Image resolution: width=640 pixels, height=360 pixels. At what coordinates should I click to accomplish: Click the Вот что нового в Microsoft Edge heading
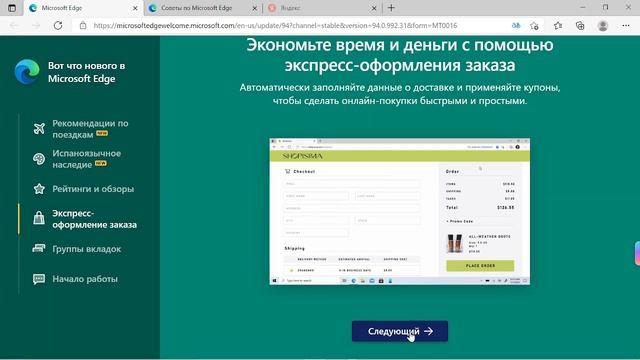pos(87,72)
